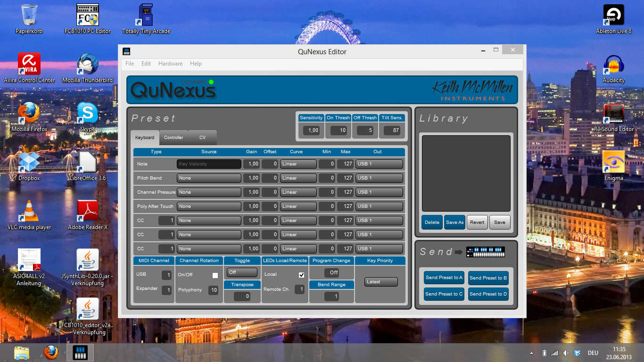
Task: Open the Papierkorb recycle bin icon
Action: (29, 19)
